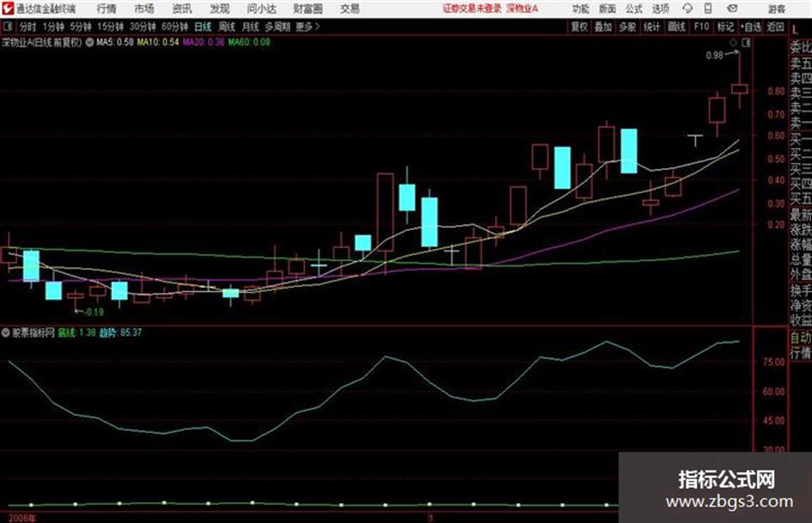
Task: Click the Tongdaxin red logo icon
Action: coord(8,9)
